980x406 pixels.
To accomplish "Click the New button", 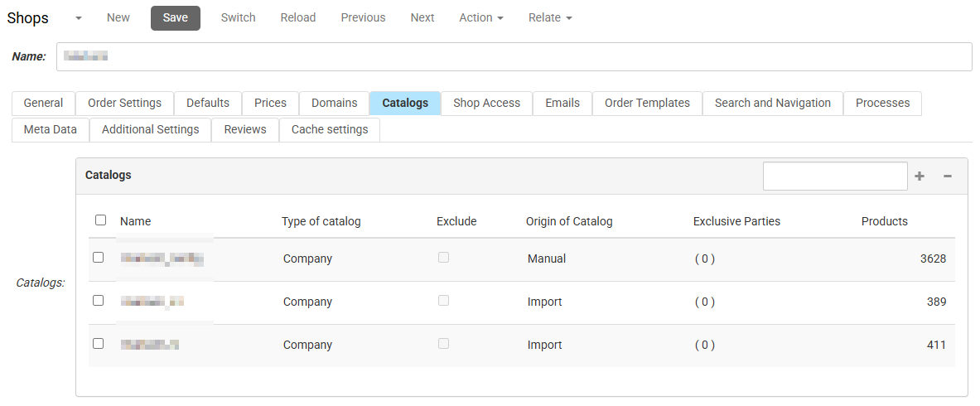I will coord(118,17).
